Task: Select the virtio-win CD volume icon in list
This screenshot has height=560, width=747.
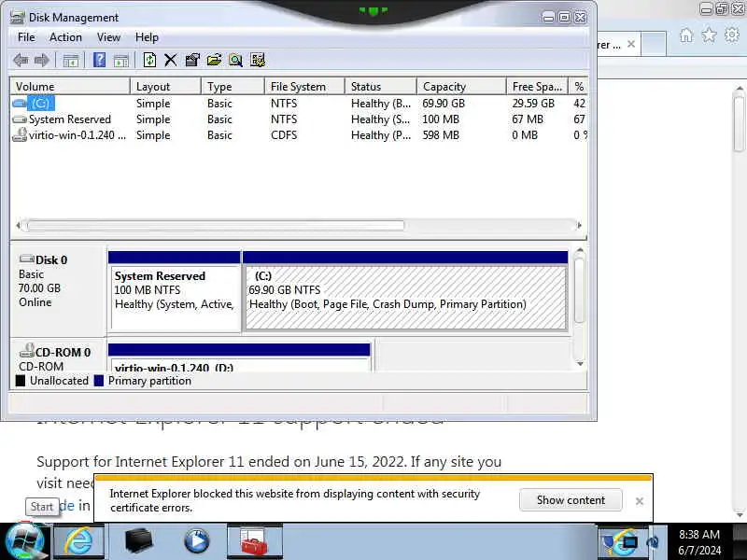Action: pyautogui.click(x=20, y=135)
